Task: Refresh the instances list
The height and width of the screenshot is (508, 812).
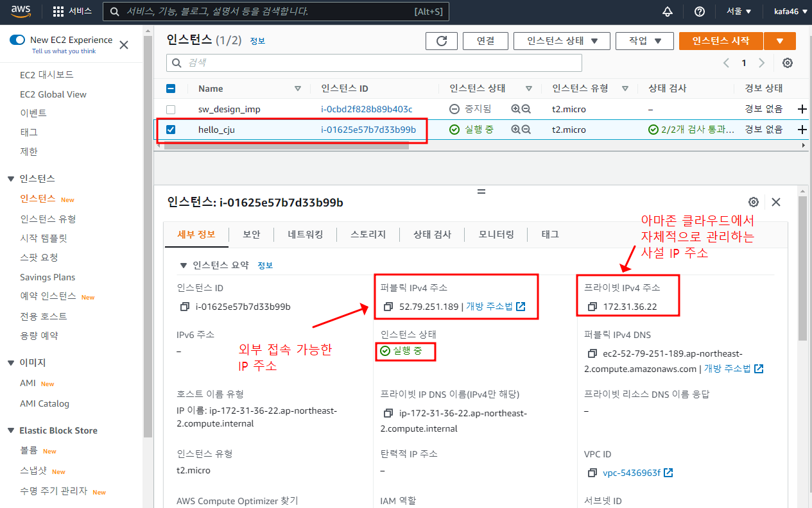Action: (x=442, y=40)
